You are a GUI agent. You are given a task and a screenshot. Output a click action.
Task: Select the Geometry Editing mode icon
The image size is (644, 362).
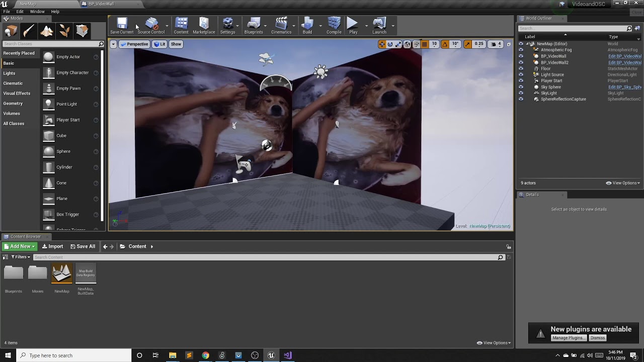[82, 32]
